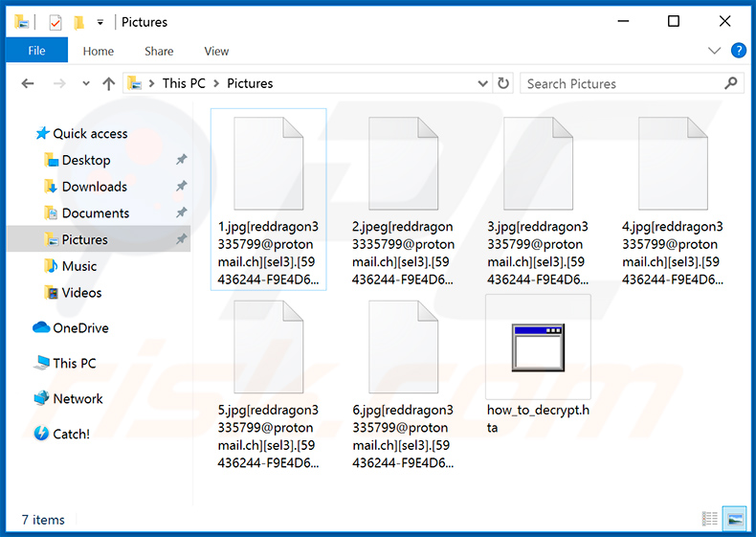Viewport: 756px width, 537px height.
Task: Click the Help question mark icon
Action: pyautogui.click(x=738, y=51)
